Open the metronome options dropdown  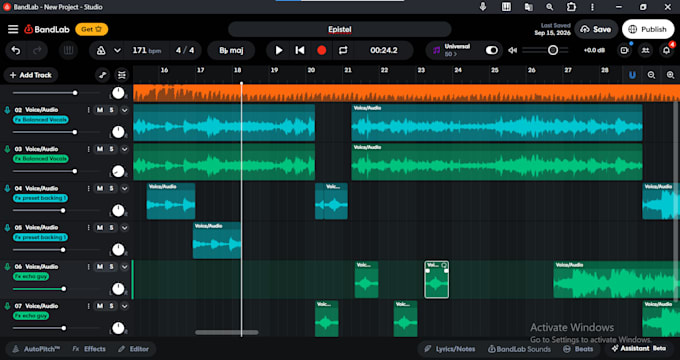click(x=117, y=51)
